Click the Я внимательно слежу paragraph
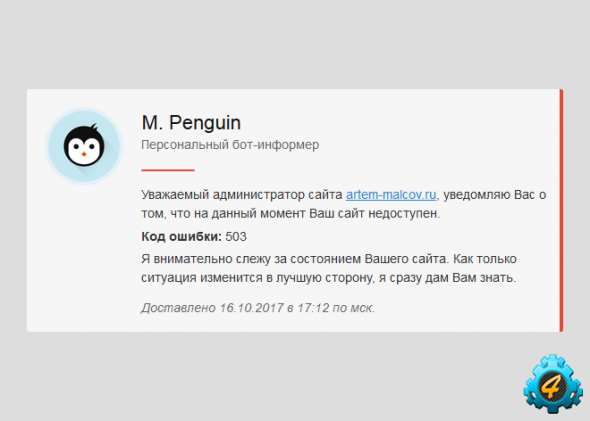 click(x=329, y=268)
